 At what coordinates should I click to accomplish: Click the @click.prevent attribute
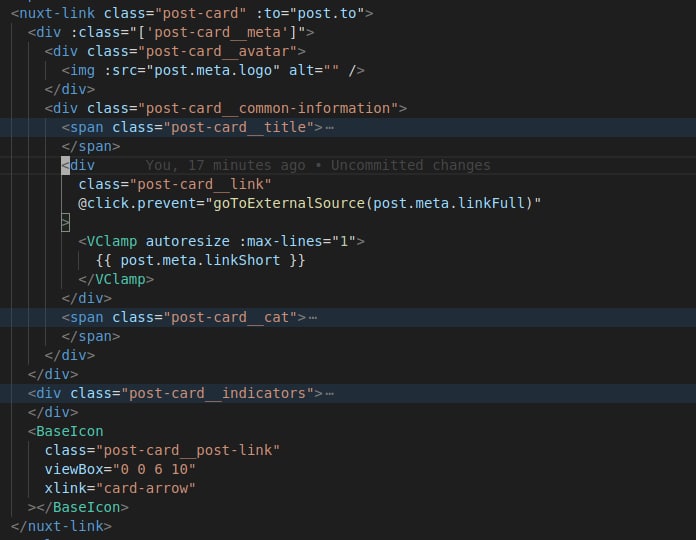[x=137, y=203]
